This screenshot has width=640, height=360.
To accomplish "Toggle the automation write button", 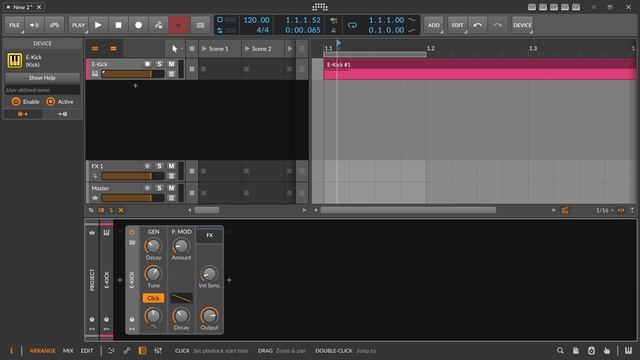I will (158, 25).
